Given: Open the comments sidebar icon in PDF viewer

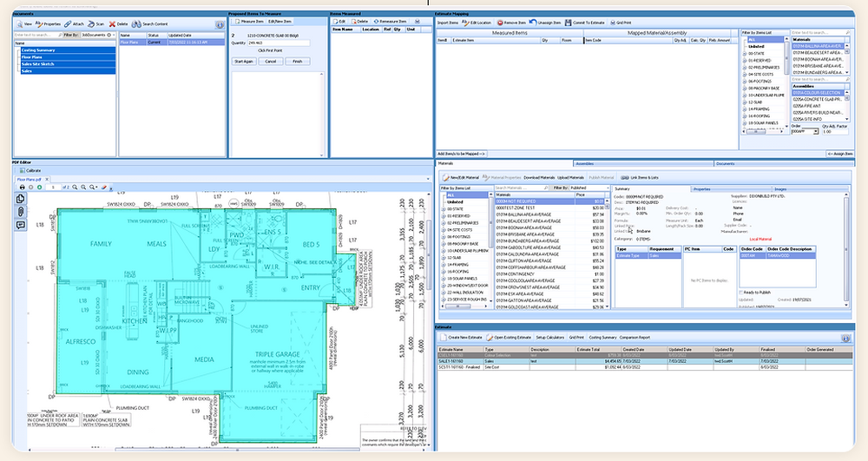Looking at the screenshot, I should click(21, 225).
